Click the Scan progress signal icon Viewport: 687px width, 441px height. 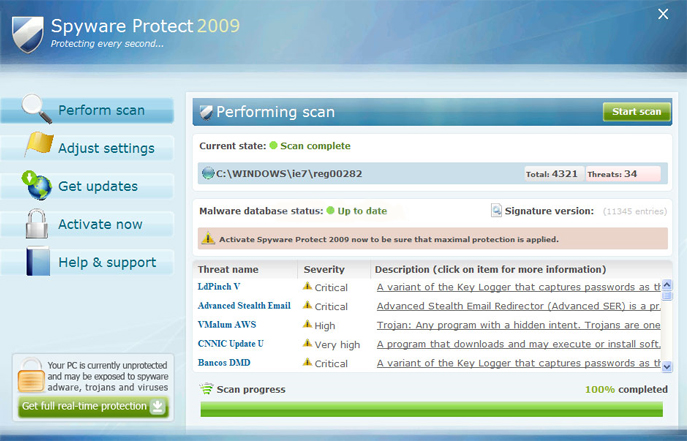tap(206, 388)
